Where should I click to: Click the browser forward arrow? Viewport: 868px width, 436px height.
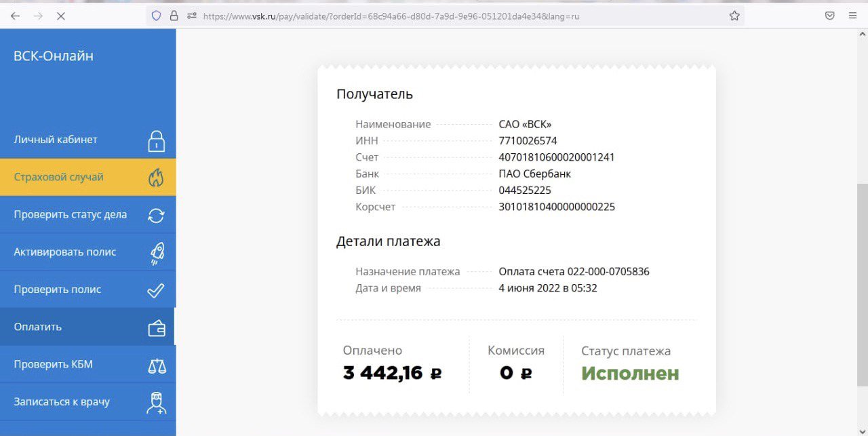[x=38, y=16]
